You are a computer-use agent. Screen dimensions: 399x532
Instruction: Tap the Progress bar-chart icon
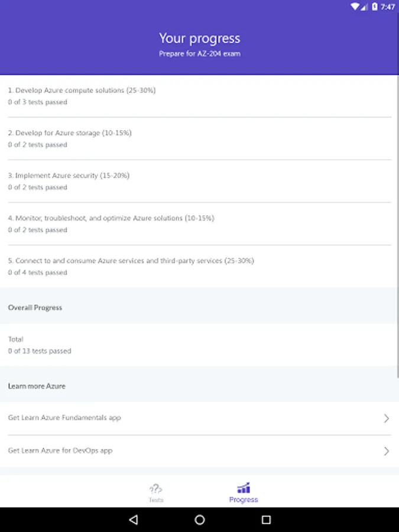[x=244, y=488]
